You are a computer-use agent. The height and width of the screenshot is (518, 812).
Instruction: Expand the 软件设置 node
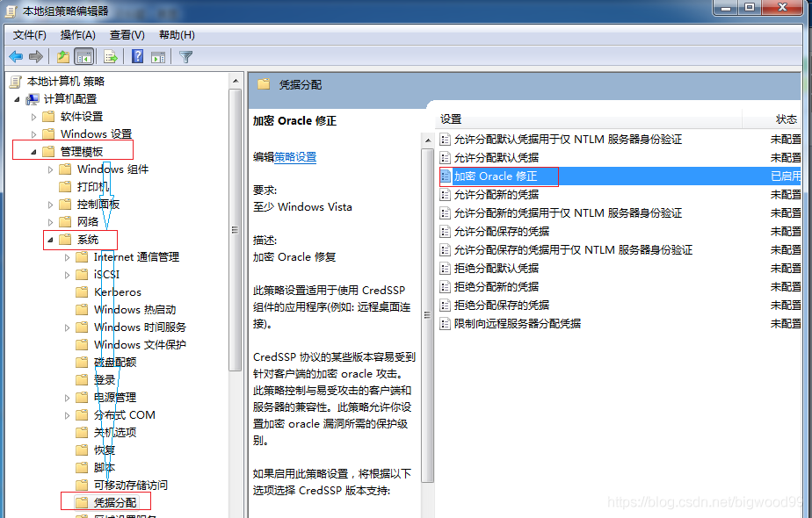coord(33,117)
